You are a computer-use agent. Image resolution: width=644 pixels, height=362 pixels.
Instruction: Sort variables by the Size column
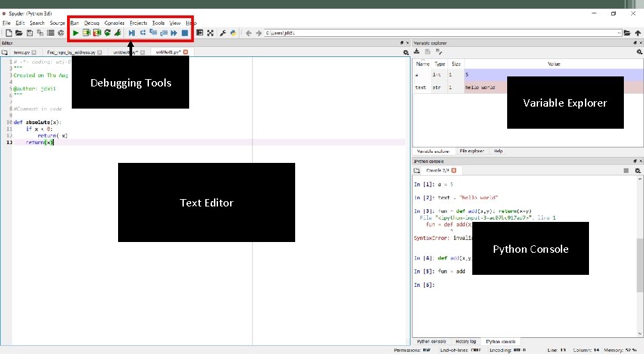(x=456, y=64)
